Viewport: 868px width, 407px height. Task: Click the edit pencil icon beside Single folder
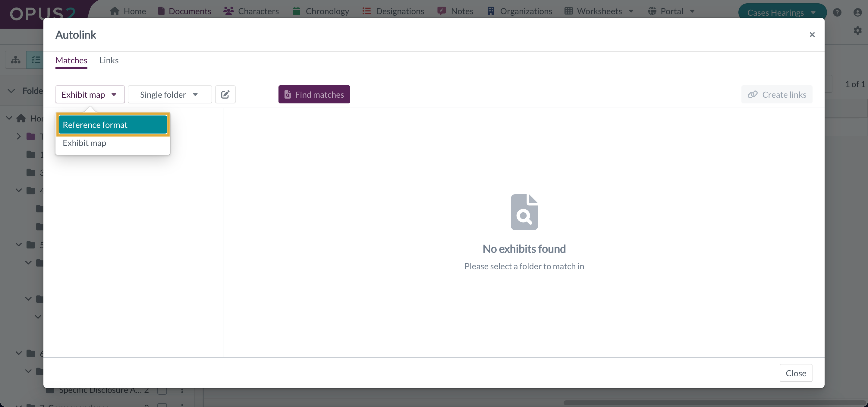click(225, 94)
